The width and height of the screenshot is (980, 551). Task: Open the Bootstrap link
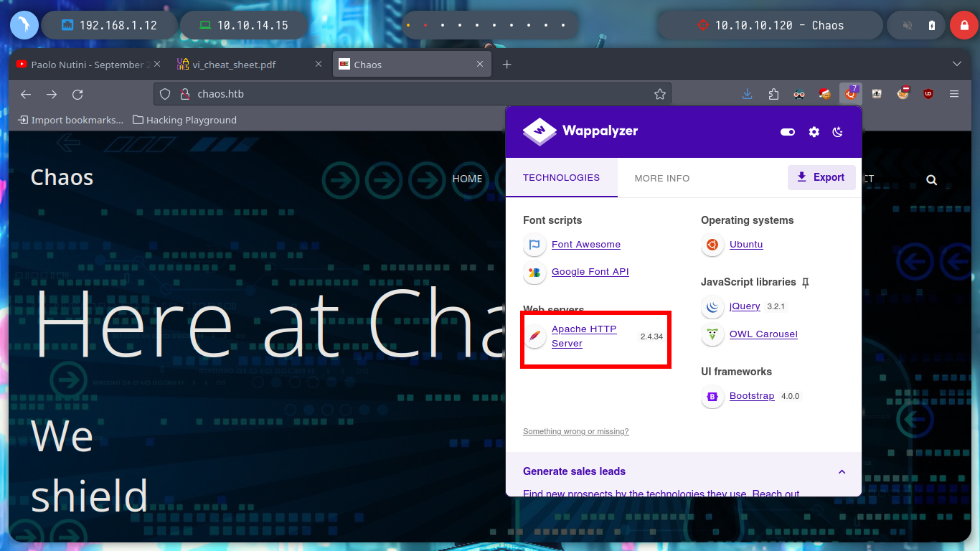pos(752,396)
